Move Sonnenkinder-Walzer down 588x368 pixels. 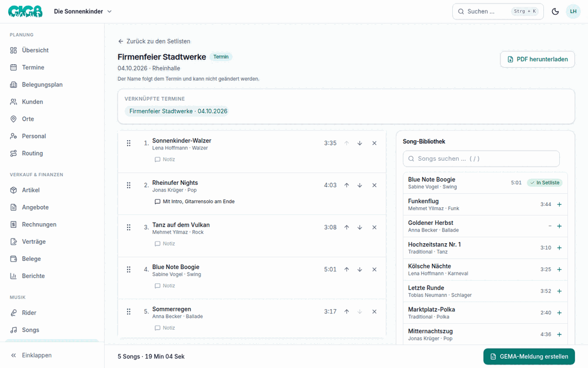pos(360,143)
